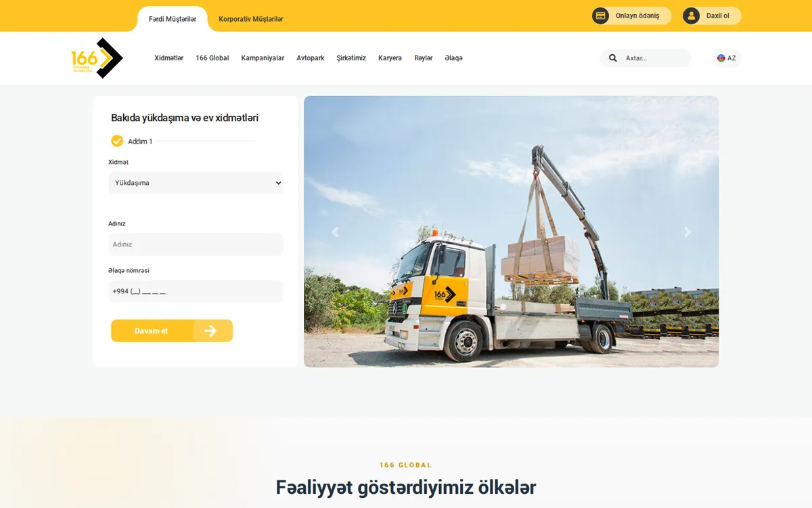Open the 166 Global menu item
This screenshot has width=812, height=508.
[x=212, y=58]
